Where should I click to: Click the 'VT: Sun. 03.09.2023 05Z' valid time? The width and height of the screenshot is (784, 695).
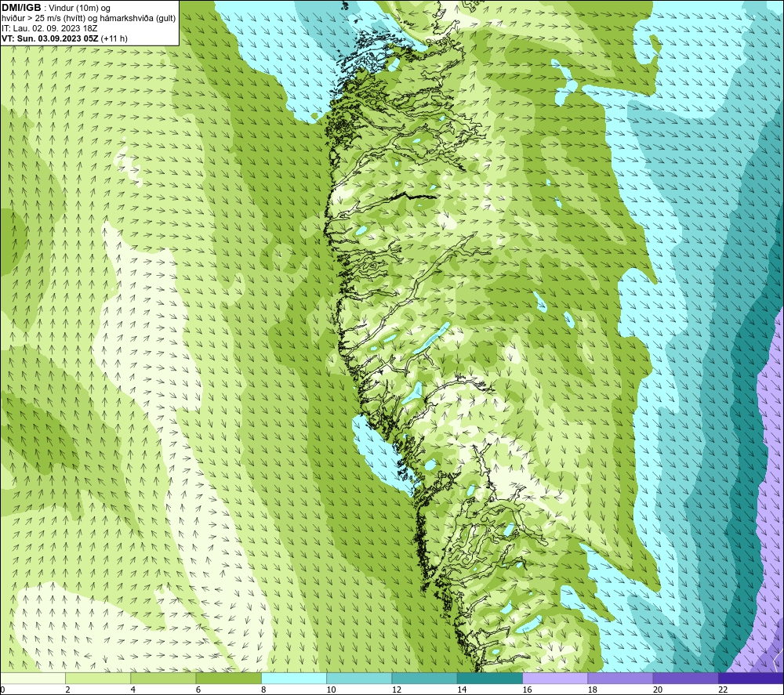click(50, 38)
